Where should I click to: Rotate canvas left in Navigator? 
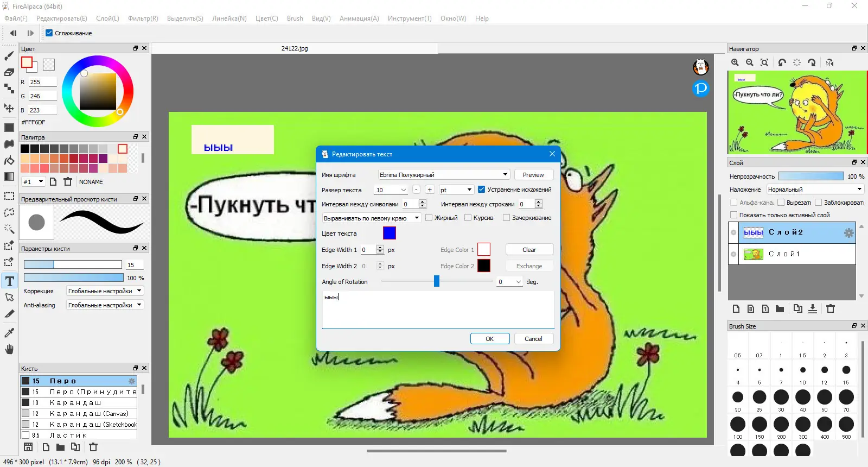[782, 62]
